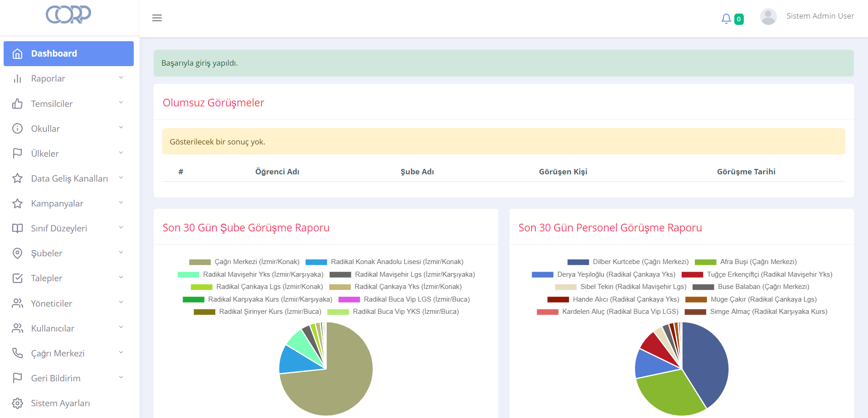Viewport: 868px width, 418px height.
Task: Click the hamburger menu icon
Action: 157,18
